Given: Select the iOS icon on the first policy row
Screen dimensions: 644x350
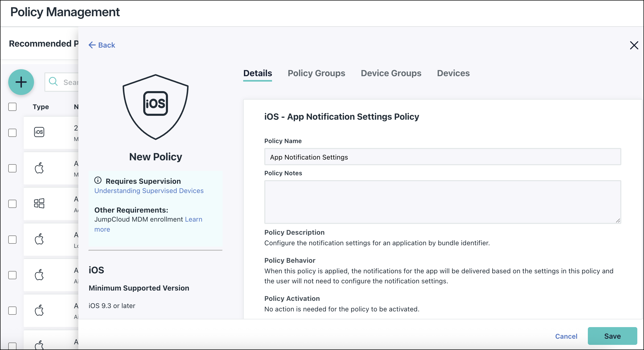Looking at the screenshot, I should [39, 132].
